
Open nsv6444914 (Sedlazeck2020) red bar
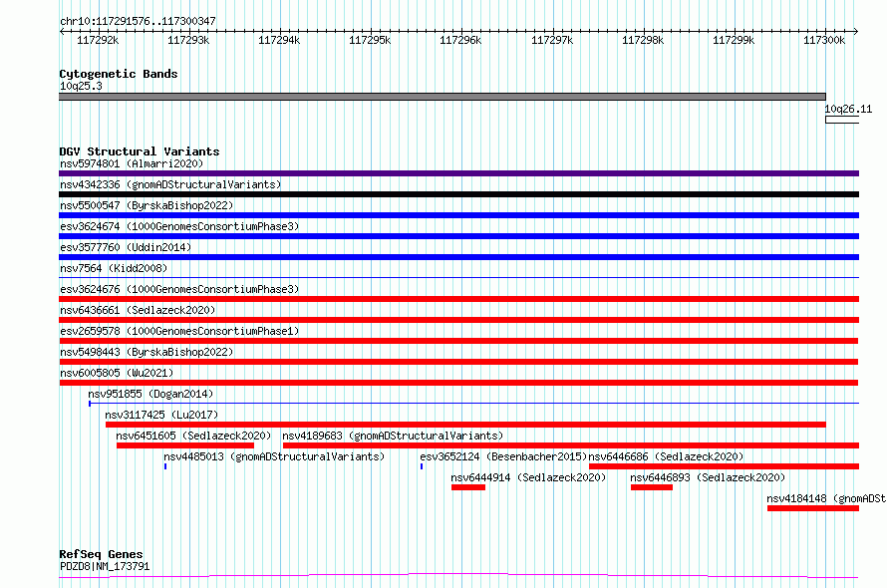coord(468,487)
